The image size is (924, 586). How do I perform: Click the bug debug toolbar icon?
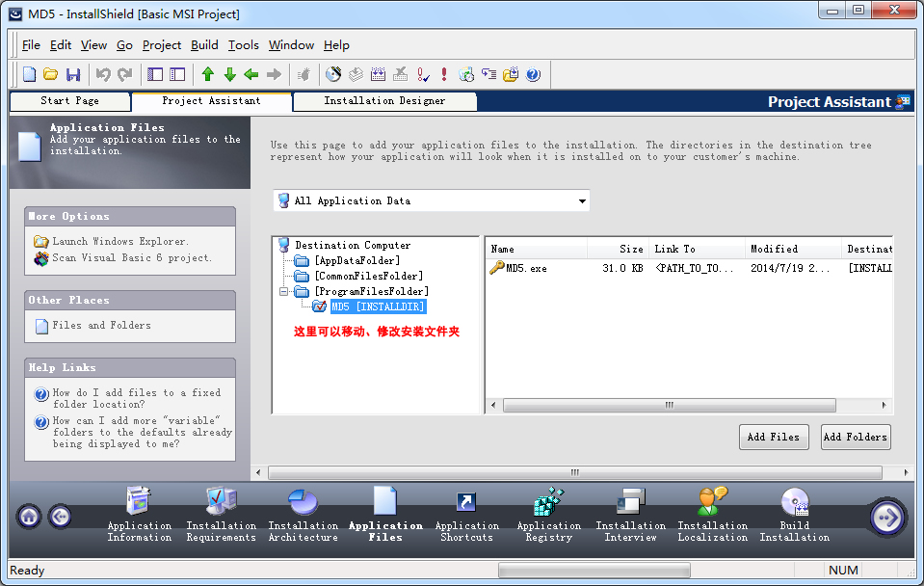[x=304, y=74]
